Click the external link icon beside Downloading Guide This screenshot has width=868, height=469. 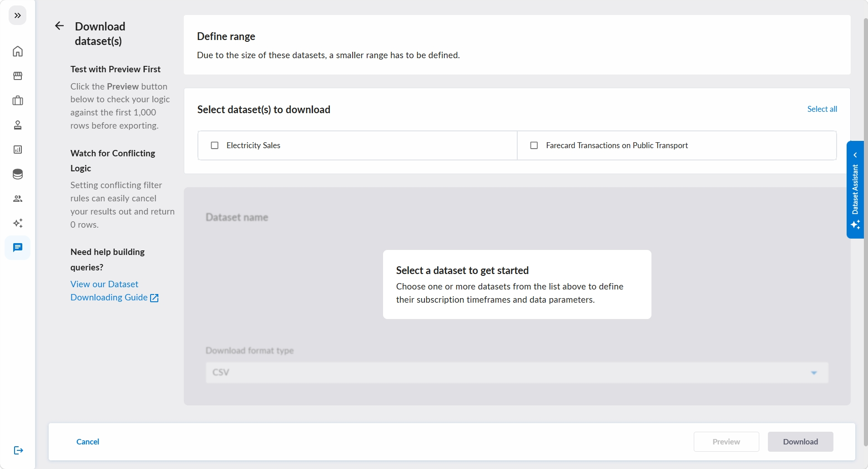[154, 298]
